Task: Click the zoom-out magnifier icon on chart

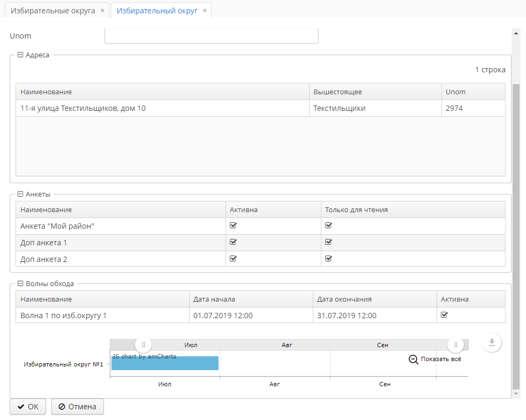Action: (x=414, y=359)
